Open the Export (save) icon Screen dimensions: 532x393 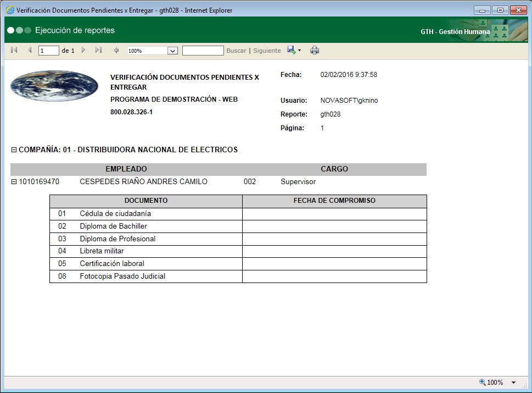click(x=290, y=50)
